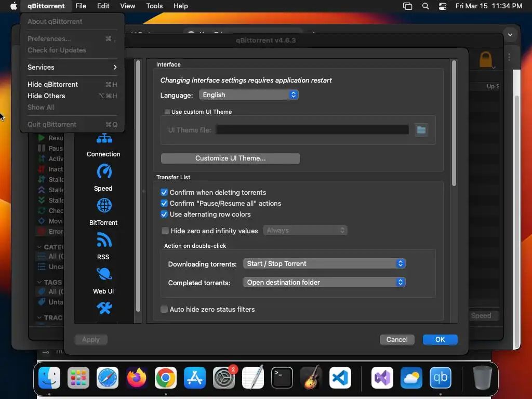Uncheck Confirm Pause/Resume all actions
This screenshot has width=532, height=399.
[164, 203]
